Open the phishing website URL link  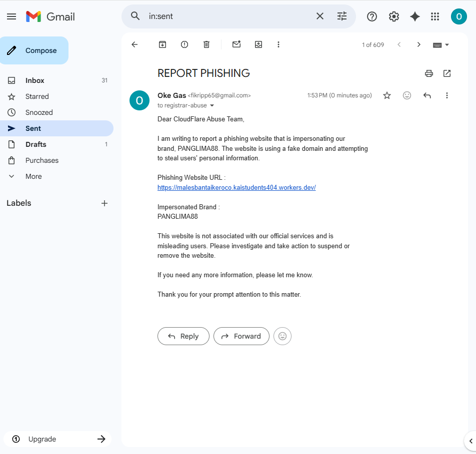pyautogui.click(x=236, y=187)
